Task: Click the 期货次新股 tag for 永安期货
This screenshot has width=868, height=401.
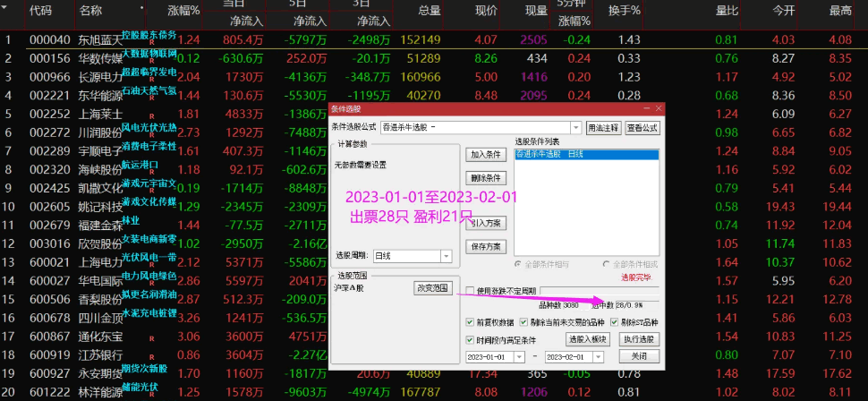Action: 144,368
